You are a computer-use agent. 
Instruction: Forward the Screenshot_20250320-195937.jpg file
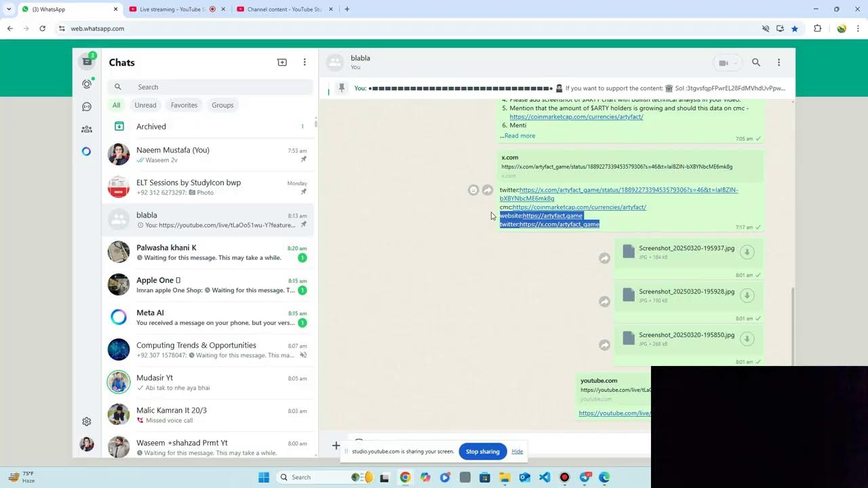click(x=604, y=258)
